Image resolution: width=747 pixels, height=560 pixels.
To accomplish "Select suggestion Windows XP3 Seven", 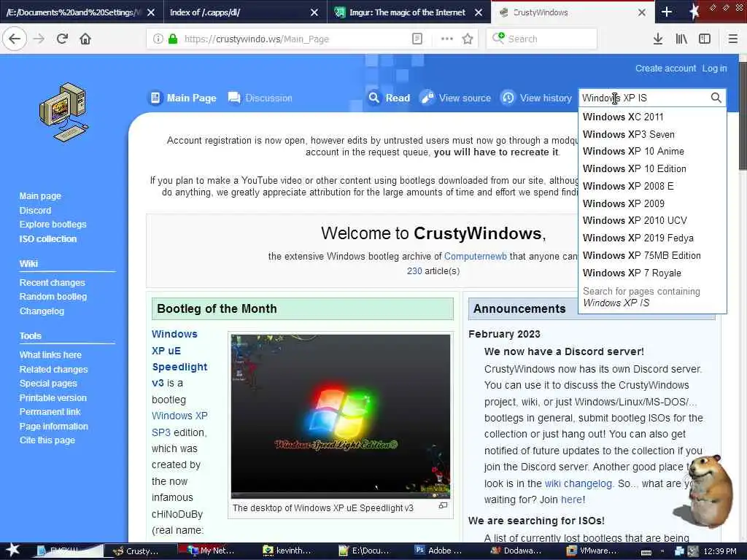I will 652,134.
